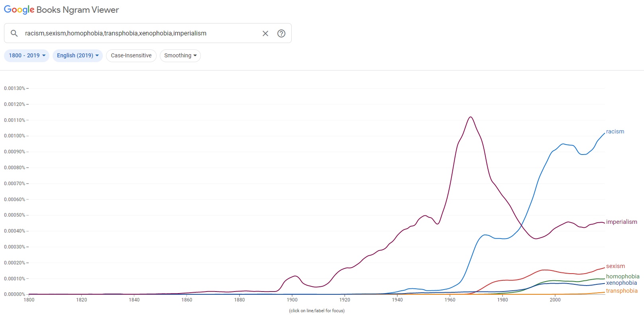
Task: Focus the sexism label on chart
Action: click(615, 266)
